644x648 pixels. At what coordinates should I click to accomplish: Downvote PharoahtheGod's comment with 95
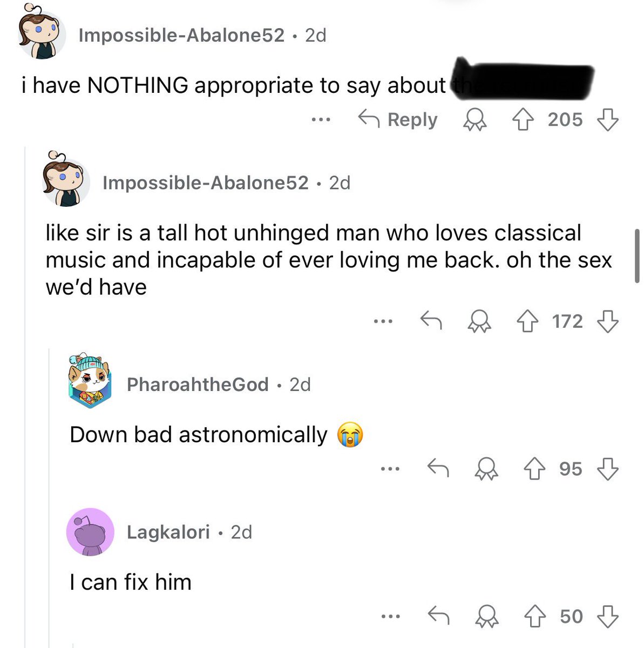(x=607, y=469)
